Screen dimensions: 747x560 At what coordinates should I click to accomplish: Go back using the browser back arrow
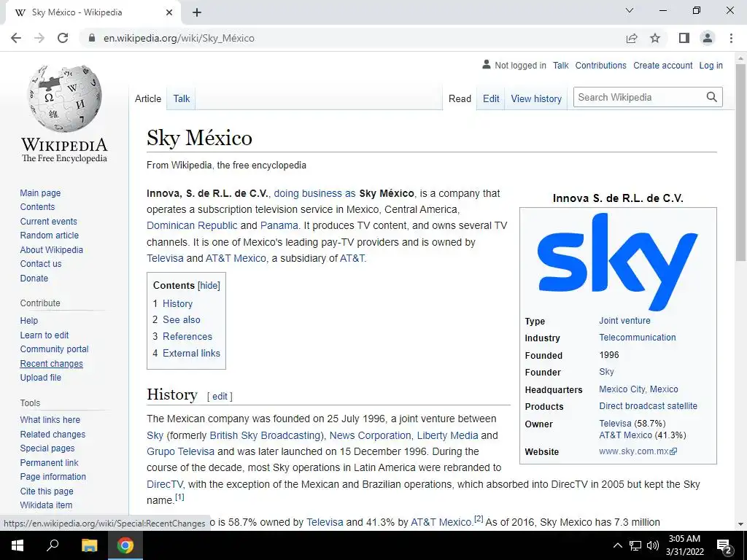[x=16, y=38]
